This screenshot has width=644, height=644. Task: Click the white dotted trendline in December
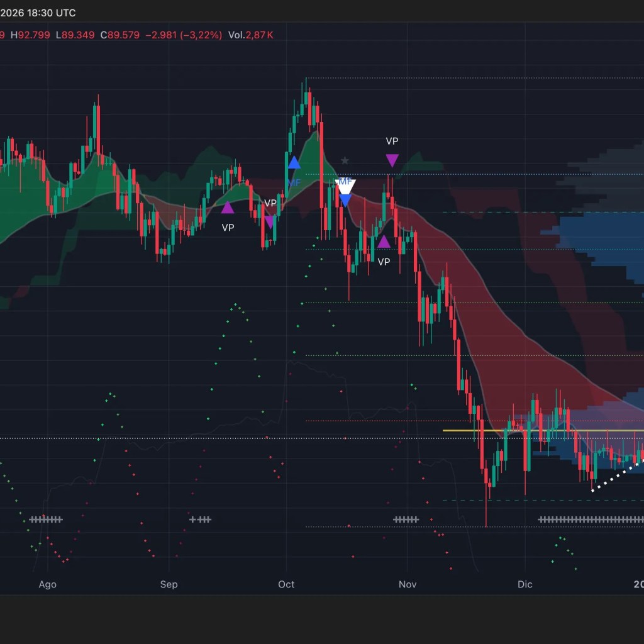617,475
